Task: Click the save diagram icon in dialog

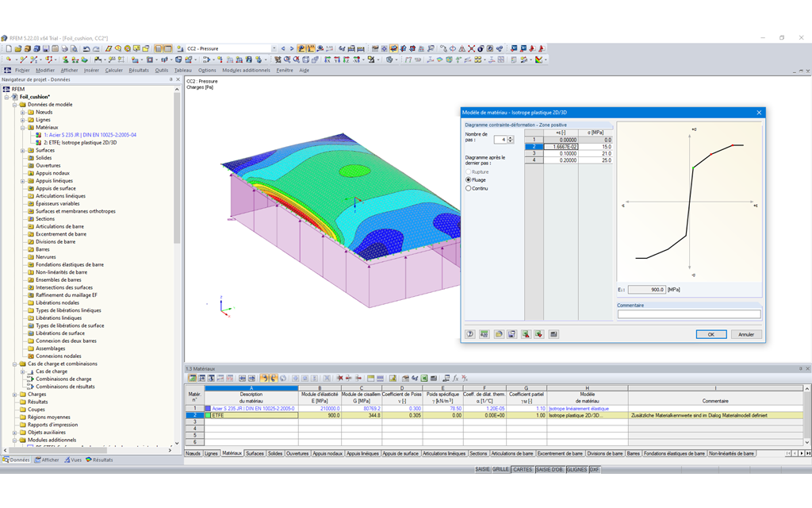Action: point(511,334)
